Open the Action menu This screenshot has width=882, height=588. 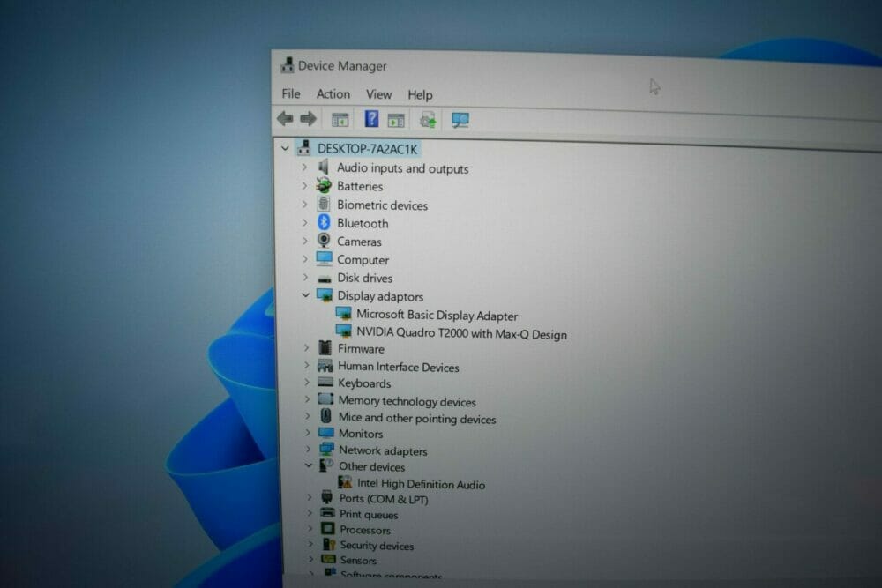click(x=333, y=93)
